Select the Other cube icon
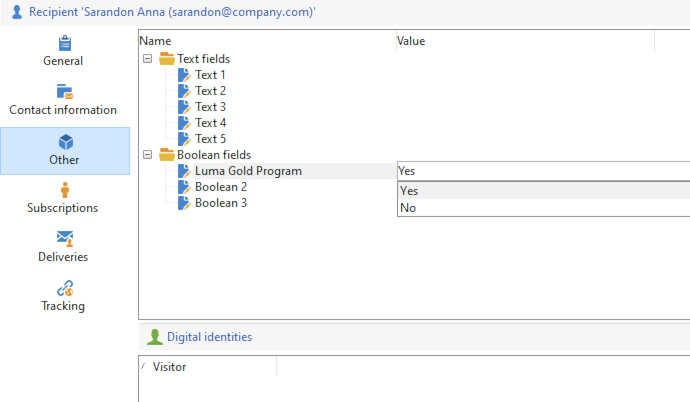 click(x=64, y=142)
